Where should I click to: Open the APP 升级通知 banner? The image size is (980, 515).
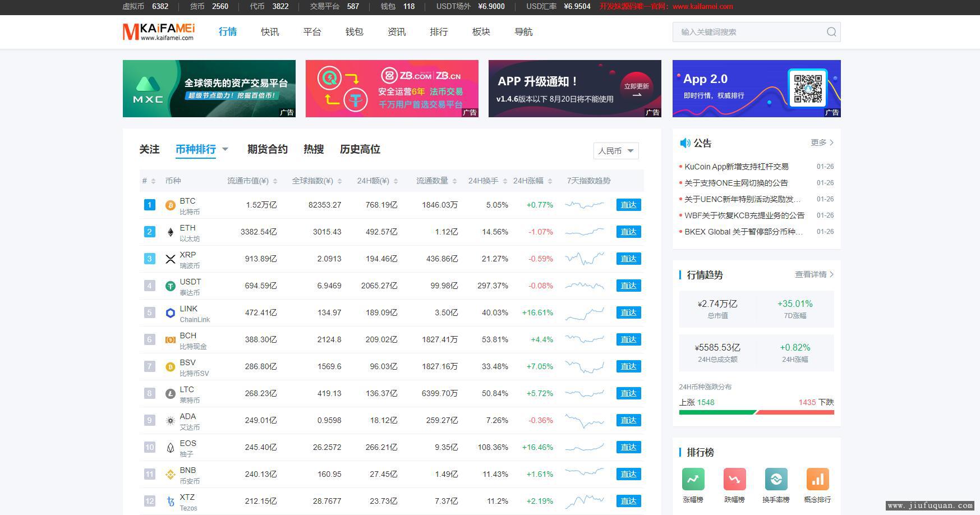coord(575,89)
